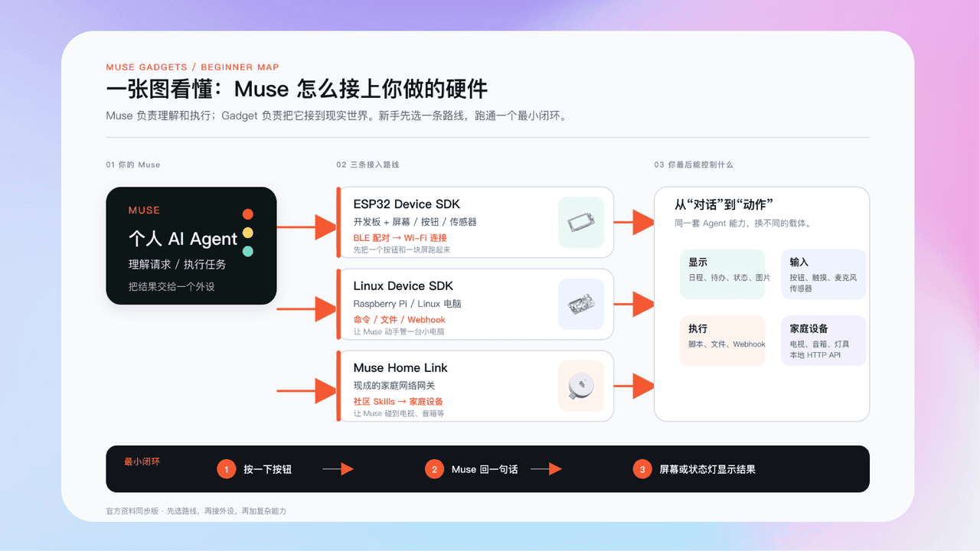Image resolution: width=980 pixels, height=551 pixels.
Task: Click the note 让 Muse 动手管一台小电脑
Action: point(399,332)
